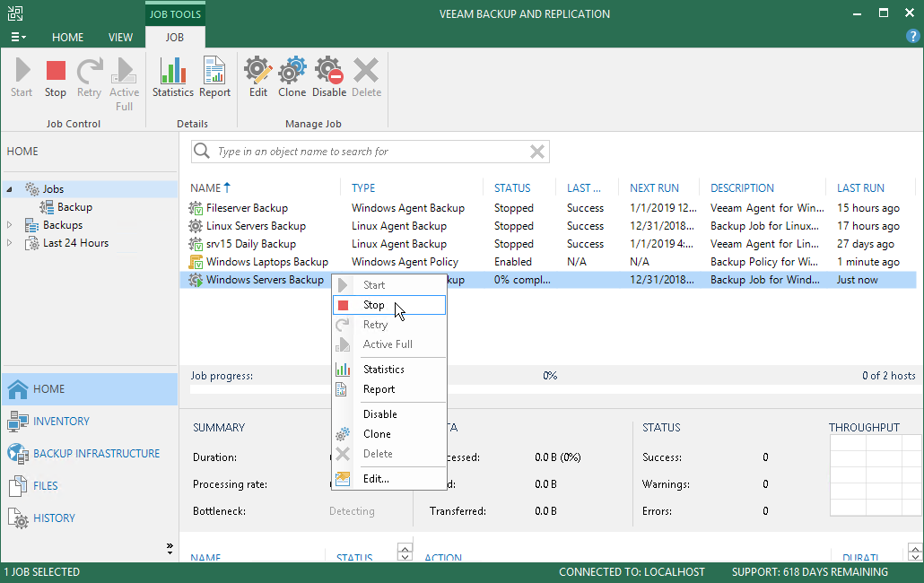Image resolution: width=924 pixels, height=583 pixels.
Task: Select Last 24 Hours tree item
Action: pos(75,243)
